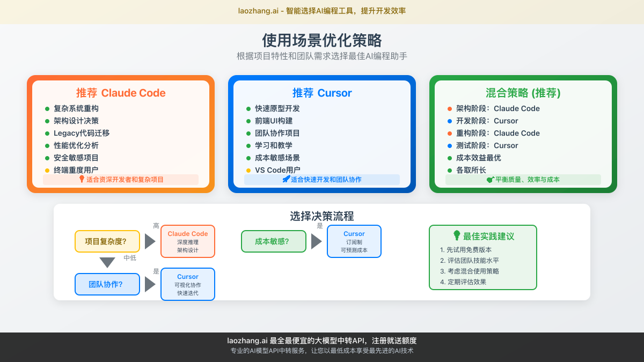Click the 选择决策流程 section title
The image size is (644, 362).
(322, 216)
